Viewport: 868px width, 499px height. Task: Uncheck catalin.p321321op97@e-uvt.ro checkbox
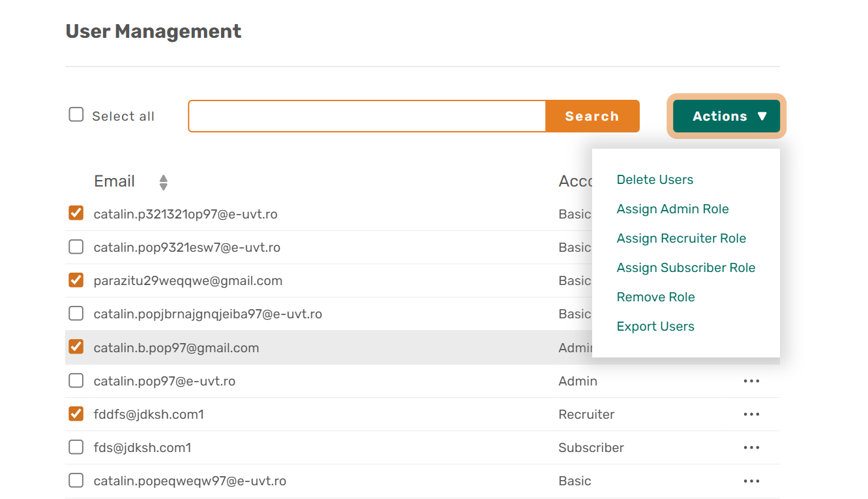coord(76,213)
